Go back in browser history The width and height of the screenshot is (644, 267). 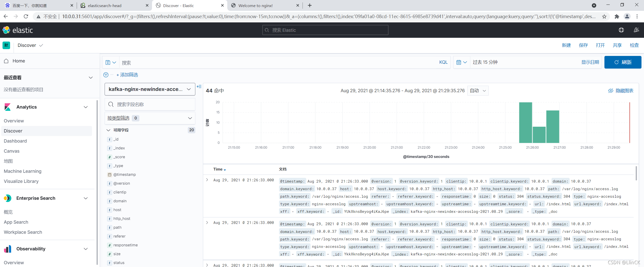pos(6,16)
